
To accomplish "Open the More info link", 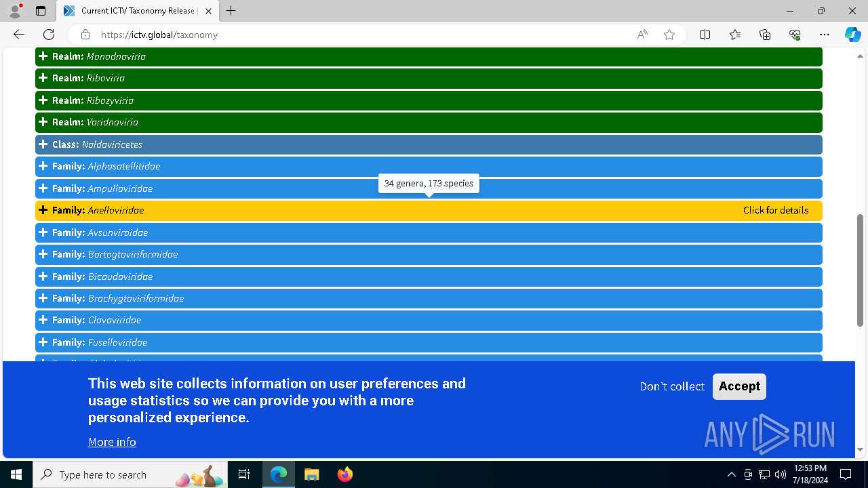I will pos(112,442).
